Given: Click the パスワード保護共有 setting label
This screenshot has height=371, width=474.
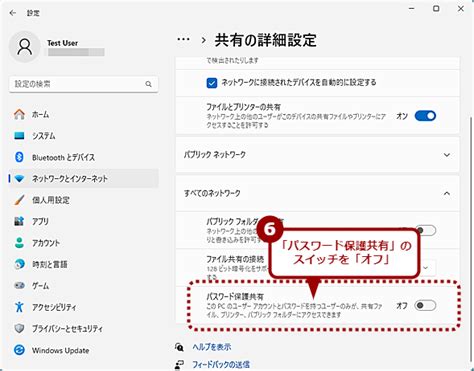Looking at the screenshot, I should click(x=235, y=296).
